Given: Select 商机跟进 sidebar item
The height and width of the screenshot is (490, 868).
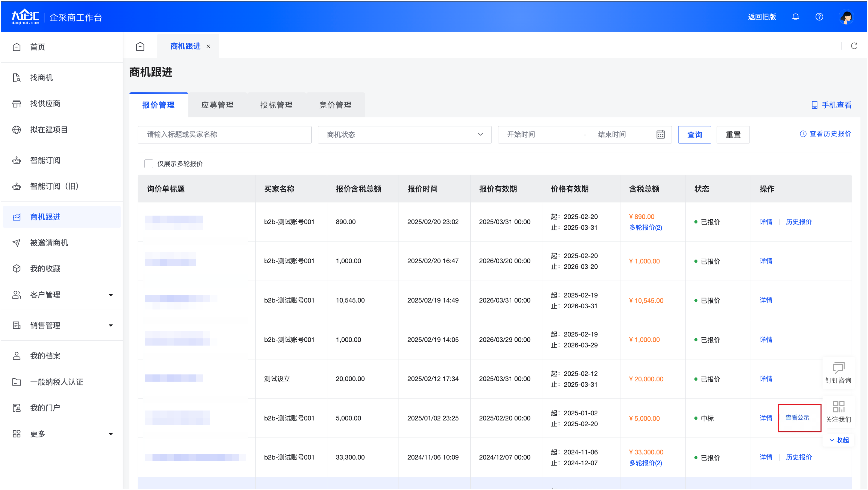Looking at the screenshot, I should [62, 217].
